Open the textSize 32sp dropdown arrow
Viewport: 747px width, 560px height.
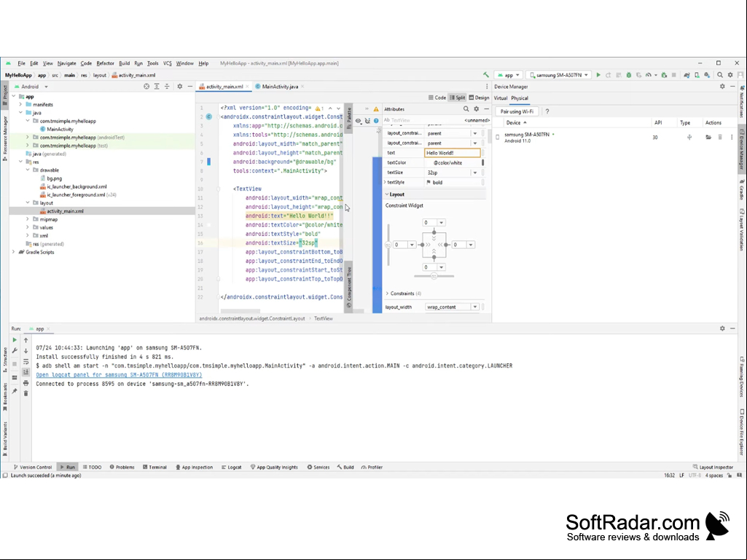click(475, 173)
